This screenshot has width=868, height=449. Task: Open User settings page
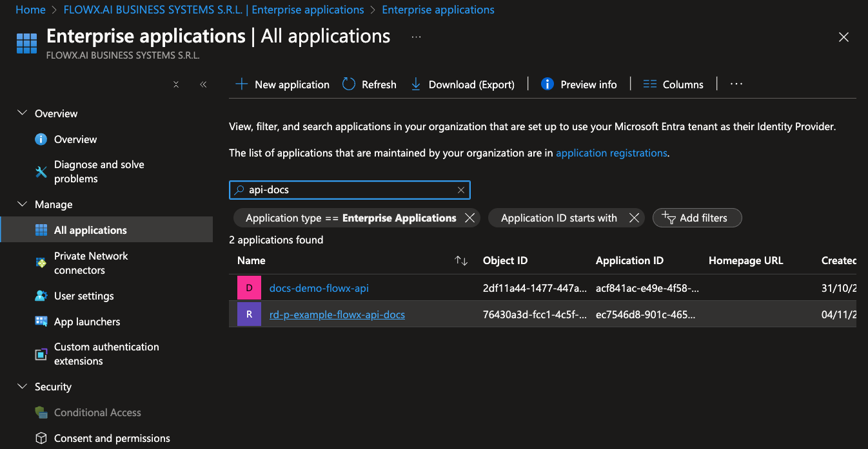pos(84,296)
